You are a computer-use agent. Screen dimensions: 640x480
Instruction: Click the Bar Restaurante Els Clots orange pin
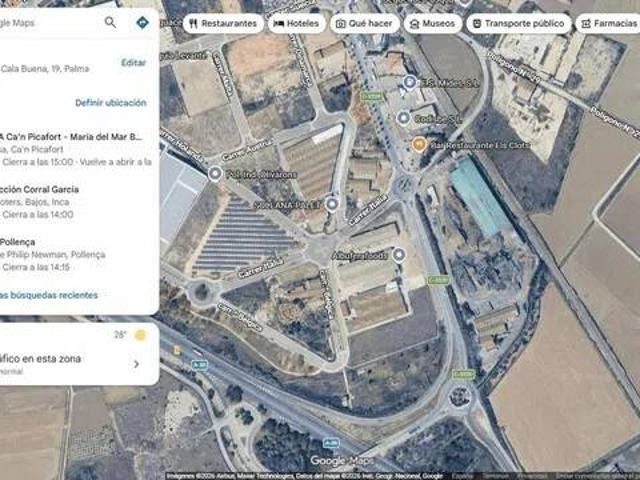[x=418, y=144]
